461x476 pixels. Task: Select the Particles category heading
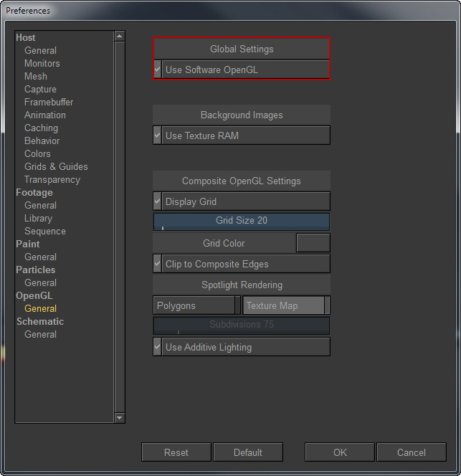(36, 270)
